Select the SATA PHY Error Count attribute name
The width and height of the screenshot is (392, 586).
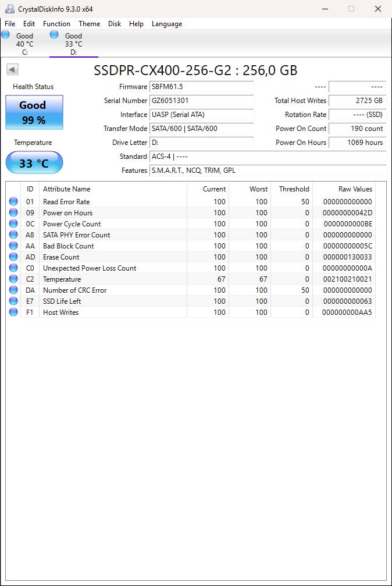77,235
